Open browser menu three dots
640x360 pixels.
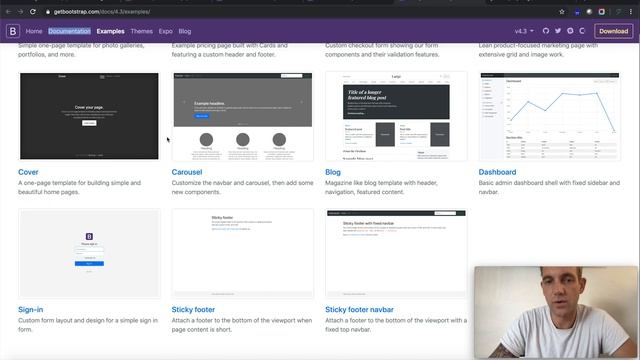point(631,12)
